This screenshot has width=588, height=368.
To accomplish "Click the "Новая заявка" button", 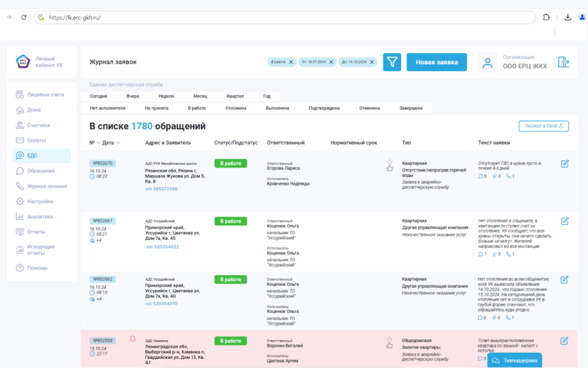I will point(436,62).
